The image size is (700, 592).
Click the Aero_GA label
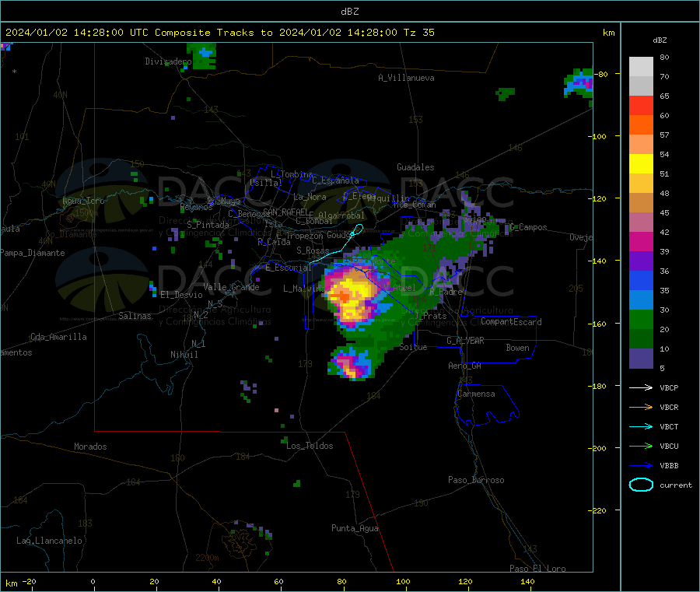(x=465, y=366)
